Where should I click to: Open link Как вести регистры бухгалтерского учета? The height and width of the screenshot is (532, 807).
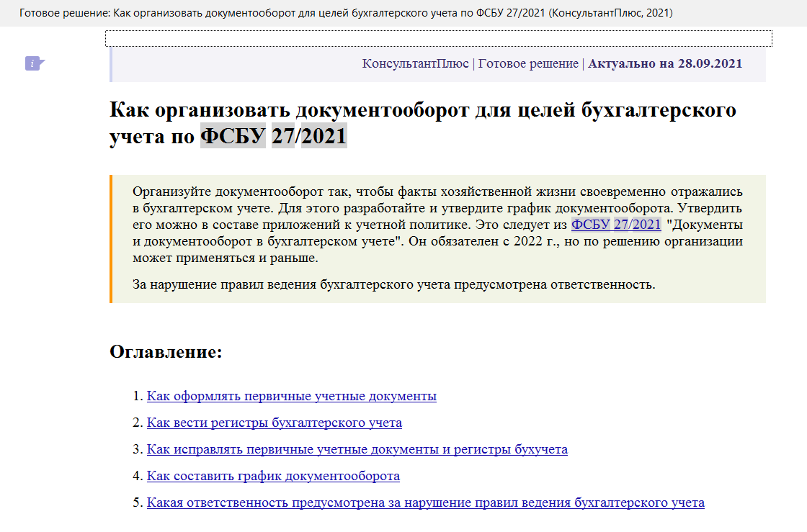[275, 423]
